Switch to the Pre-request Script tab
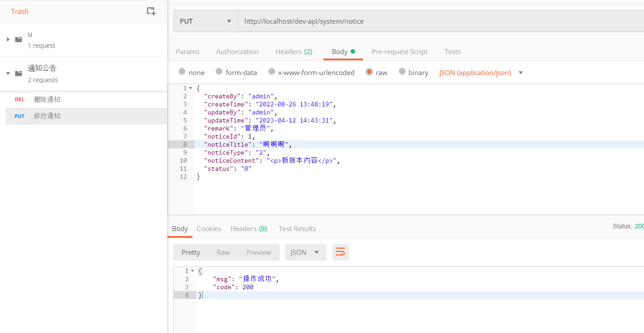 (399, 51)
